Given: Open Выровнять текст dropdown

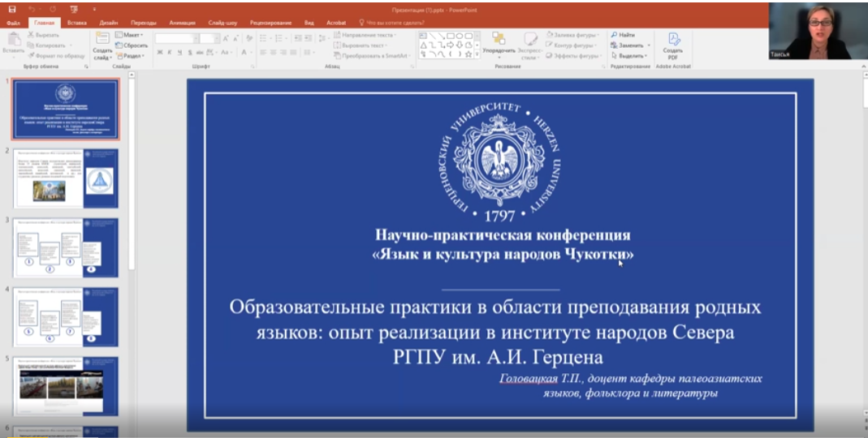Looking at the screenshot, I should 361,45.
